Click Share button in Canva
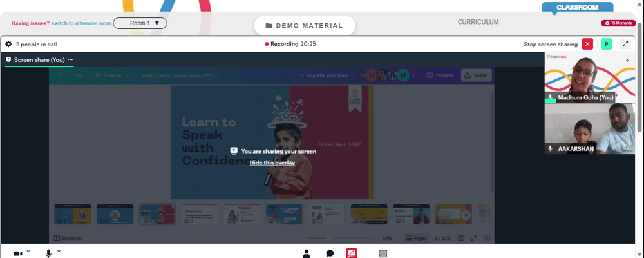 476,75
